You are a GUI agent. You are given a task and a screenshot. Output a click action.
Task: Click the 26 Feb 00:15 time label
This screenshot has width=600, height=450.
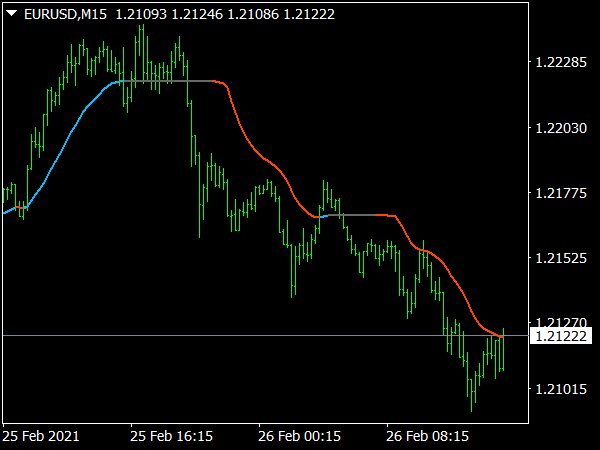(299, 436)
